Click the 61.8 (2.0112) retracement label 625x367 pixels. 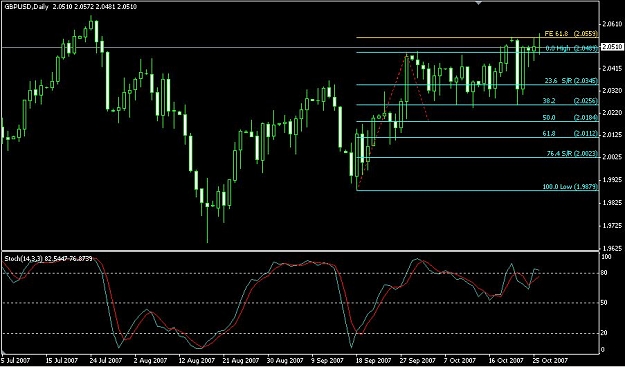570,134
